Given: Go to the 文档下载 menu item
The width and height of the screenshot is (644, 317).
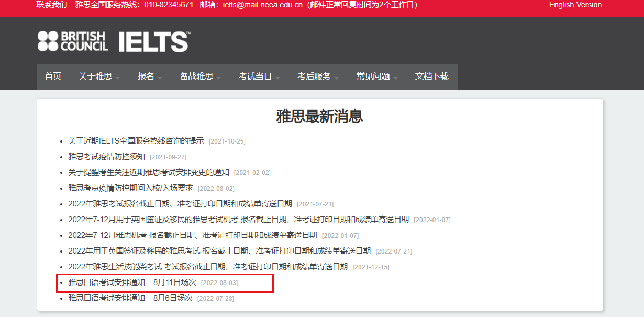Looking at the screenshot, I should [x=431, y=76].
